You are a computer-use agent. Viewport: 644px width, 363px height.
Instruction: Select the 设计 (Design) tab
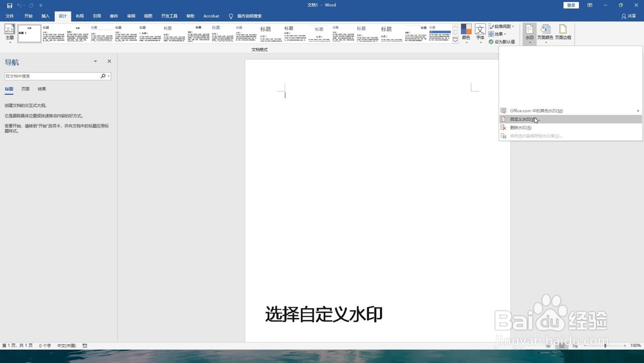(62, 16)
